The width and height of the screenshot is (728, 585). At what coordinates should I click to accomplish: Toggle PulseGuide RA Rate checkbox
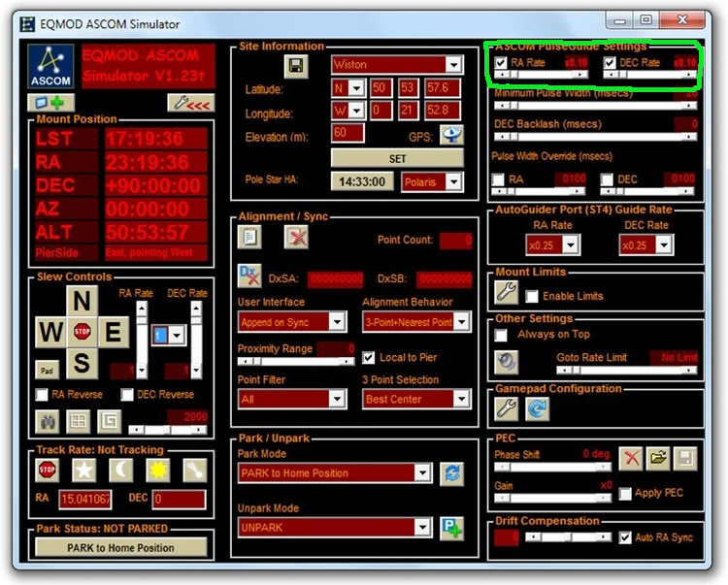click(501, 62)
